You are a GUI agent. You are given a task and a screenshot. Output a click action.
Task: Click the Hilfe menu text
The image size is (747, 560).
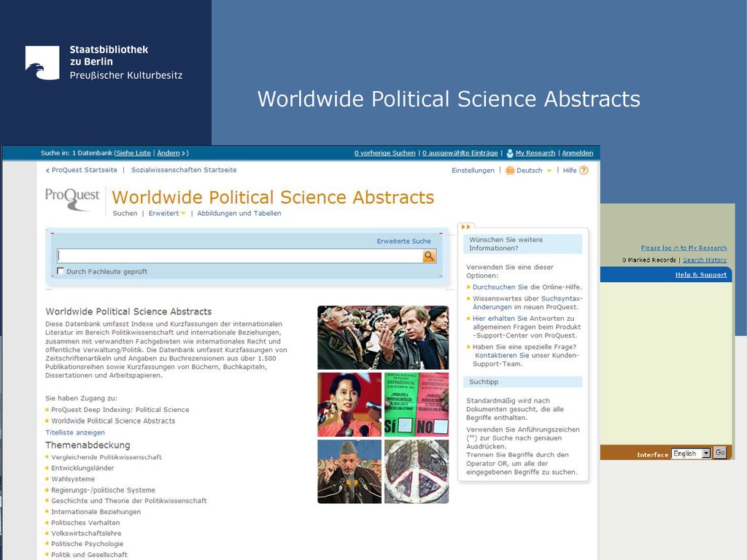pyautogui.click(x=570, y=171)
